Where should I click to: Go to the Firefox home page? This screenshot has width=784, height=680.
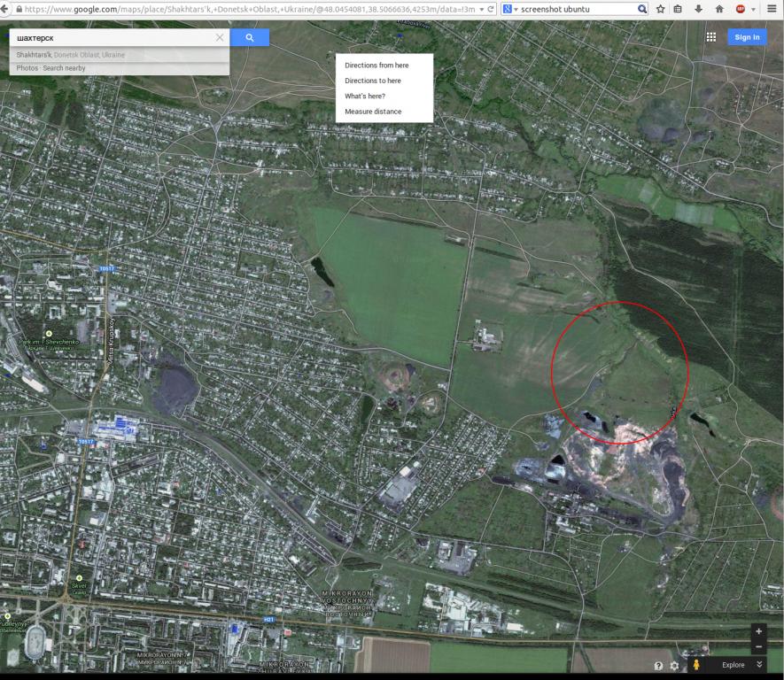click(x=719, y=9)
